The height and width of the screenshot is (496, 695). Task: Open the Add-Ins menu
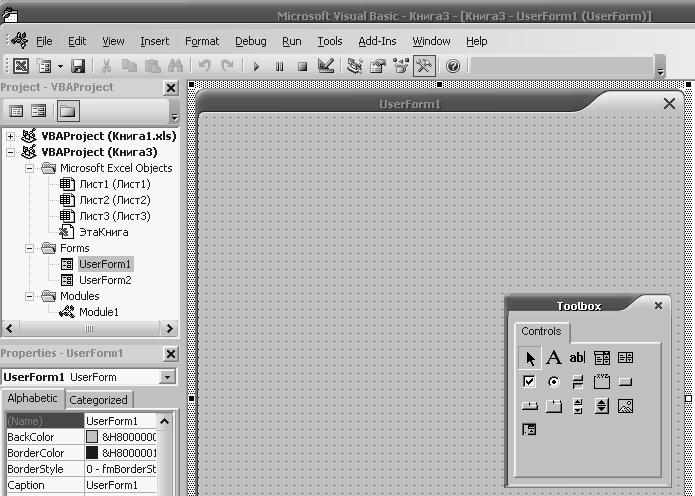coord(377,41)
